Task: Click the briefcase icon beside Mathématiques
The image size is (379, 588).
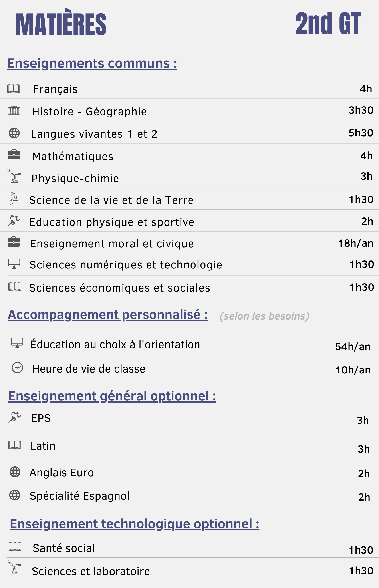Action: click(x=14, y=155)
